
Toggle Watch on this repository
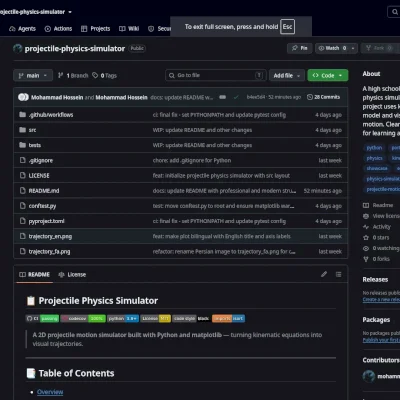[332, 48]
